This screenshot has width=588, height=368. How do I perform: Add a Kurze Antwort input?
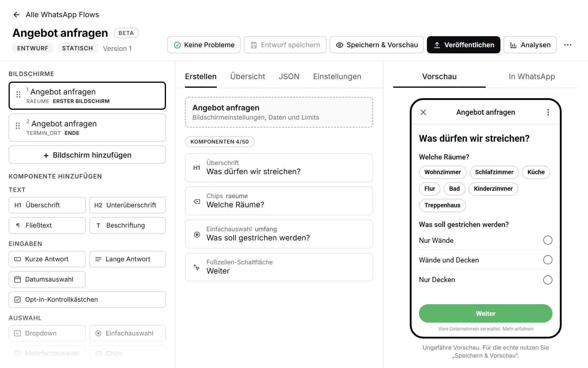coord(47,259)
